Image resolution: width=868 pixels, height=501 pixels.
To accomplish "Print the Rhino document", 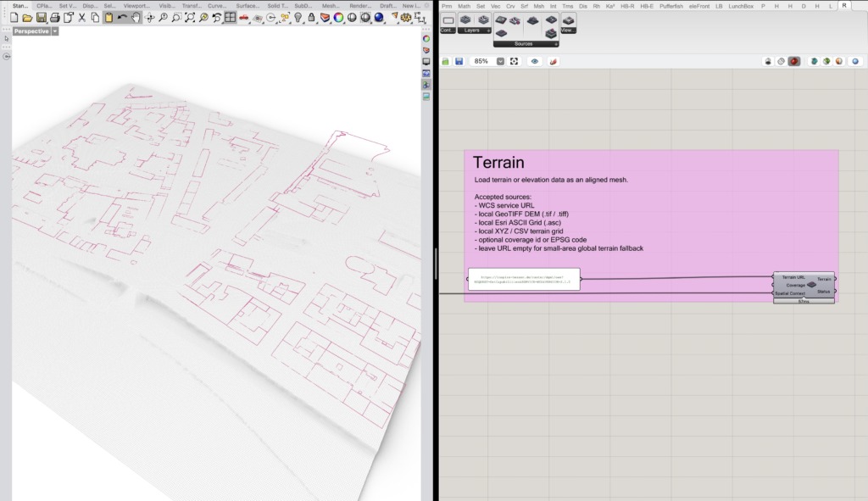I will (x=54, y=18).
